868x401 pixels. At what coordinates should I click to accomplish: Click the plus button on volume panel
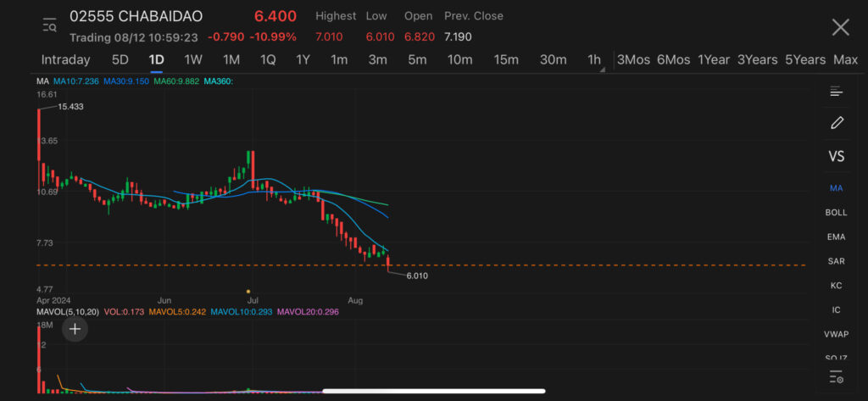click(75, 329)
